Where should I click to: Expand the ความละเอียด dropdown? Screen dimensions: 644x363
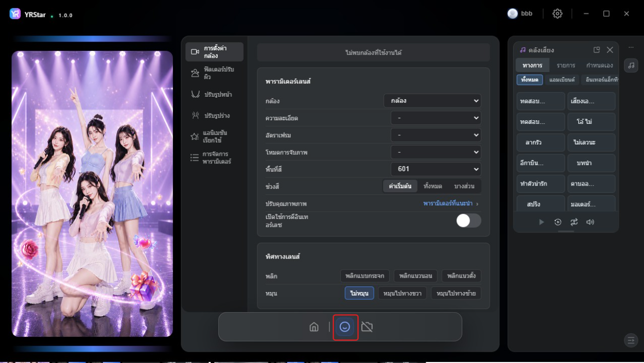436,118
